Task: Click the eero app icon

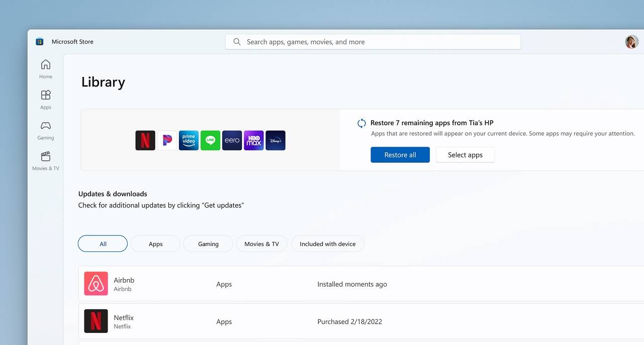Action: pos(232,140)
